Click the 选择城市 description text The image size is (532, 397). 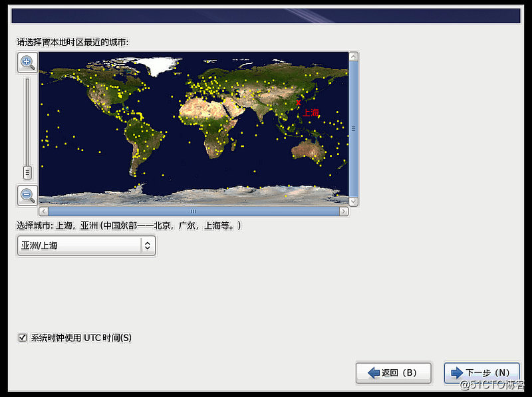coord(129,225)
